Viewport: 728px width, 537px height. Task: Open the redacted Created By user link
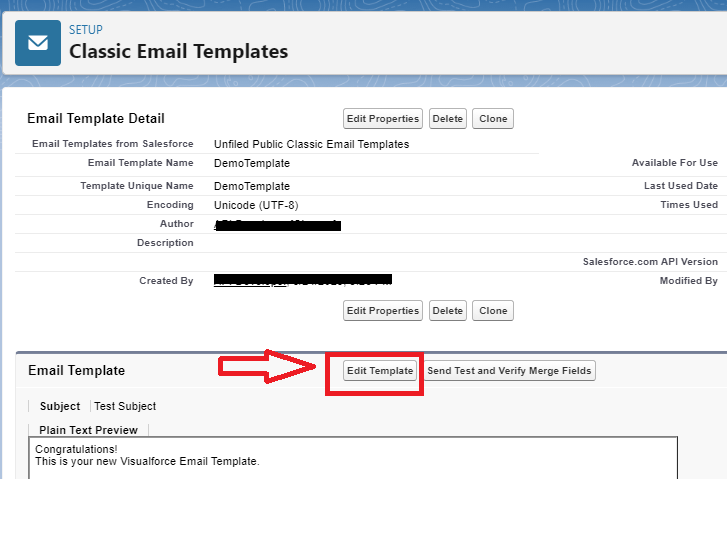pos(250,281)
